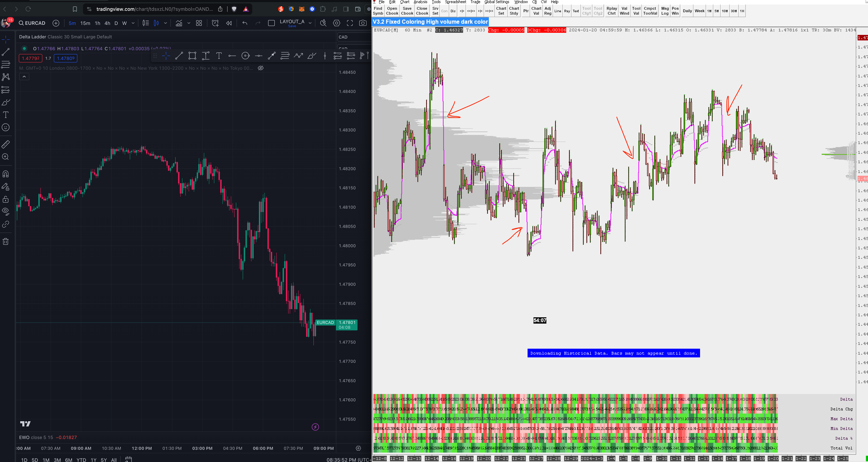
Task: Open the Global Settings menu
Action: tap(497, 2)
